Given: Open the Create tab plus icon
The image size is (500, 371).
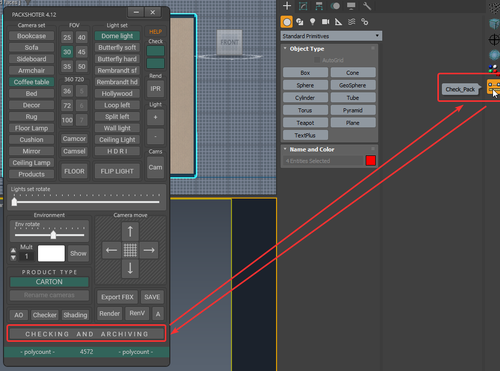Looking at the screenshot, I should tap(287, 6).
